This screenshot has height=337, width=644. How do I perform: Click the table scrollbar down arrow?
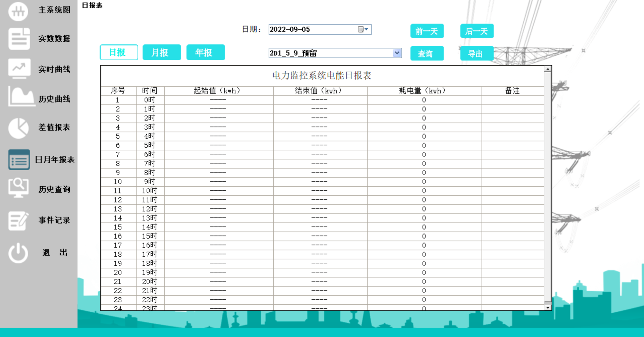pos(548,308)
